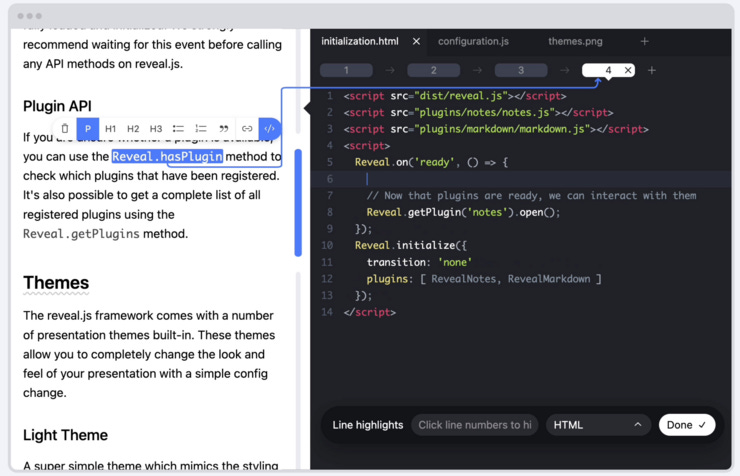740x476 pixels.
Task: Click the closing script tag on line 14
Action: pos(370,312)
